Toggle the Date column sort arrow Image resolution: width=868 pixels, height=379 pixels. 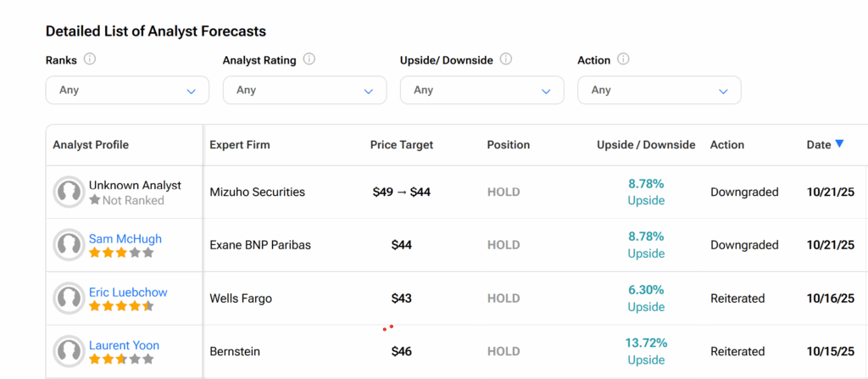839,144
